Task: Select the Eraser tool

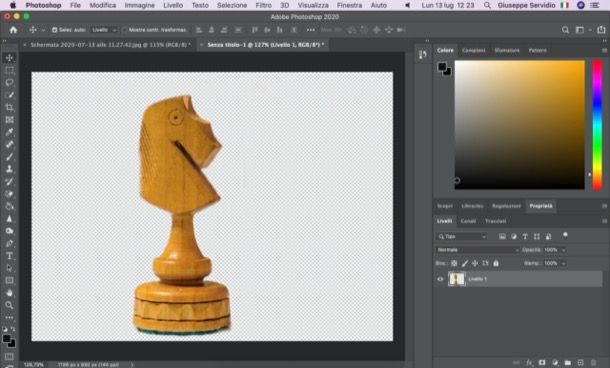Action: click(x=9, y=194)
